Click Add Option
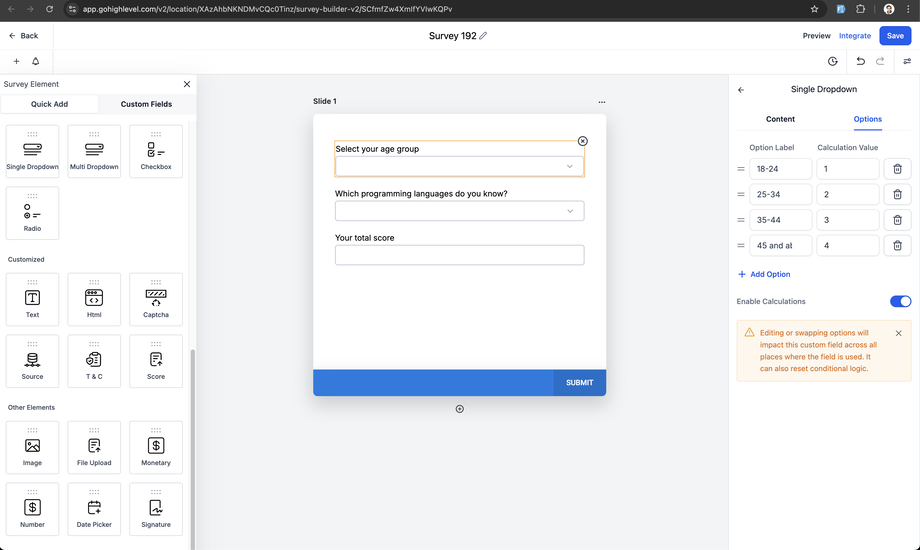Viewport: 920px width, 550px height. 764,274
